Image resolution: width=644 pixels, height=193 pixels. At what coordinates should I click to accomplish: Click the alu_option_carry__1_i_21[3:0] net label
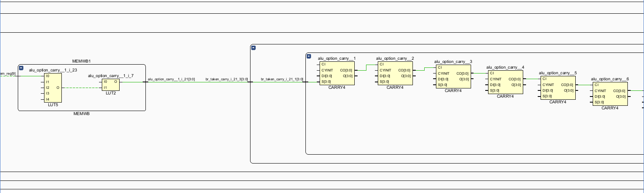click(171, 79)
